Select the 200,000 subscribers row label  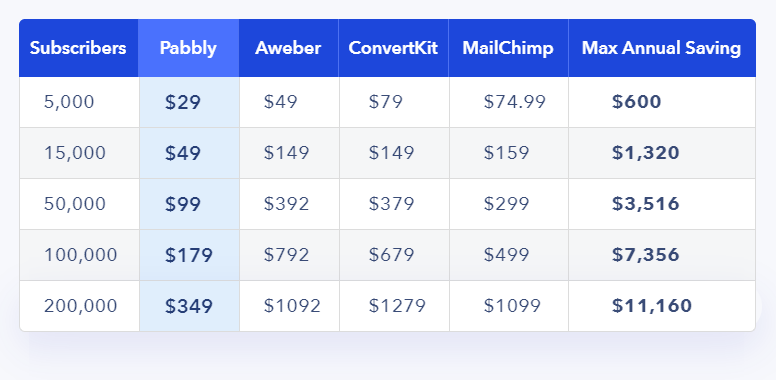point(80,306)
